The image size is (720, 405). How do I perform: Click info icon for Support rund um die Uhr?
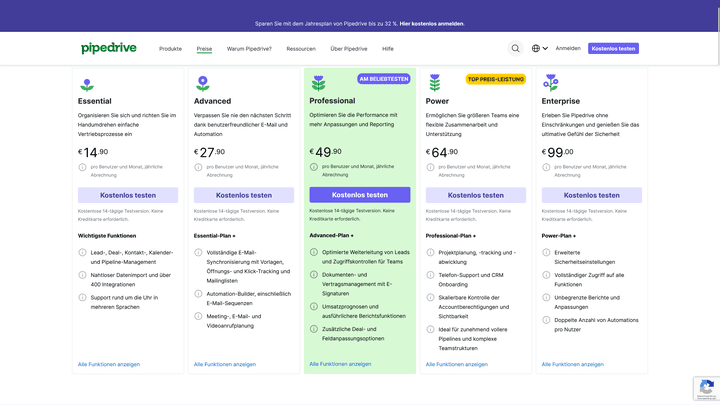pos(82,298)
